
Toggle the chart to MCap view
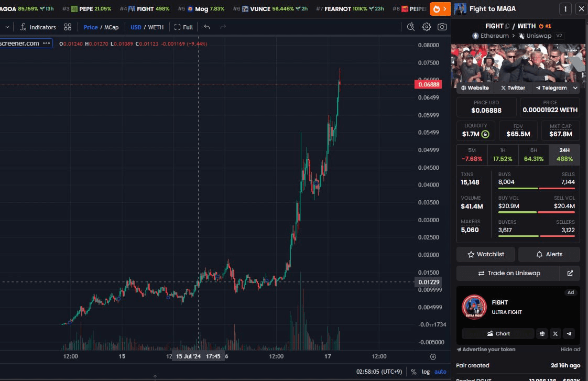point(112,27)
